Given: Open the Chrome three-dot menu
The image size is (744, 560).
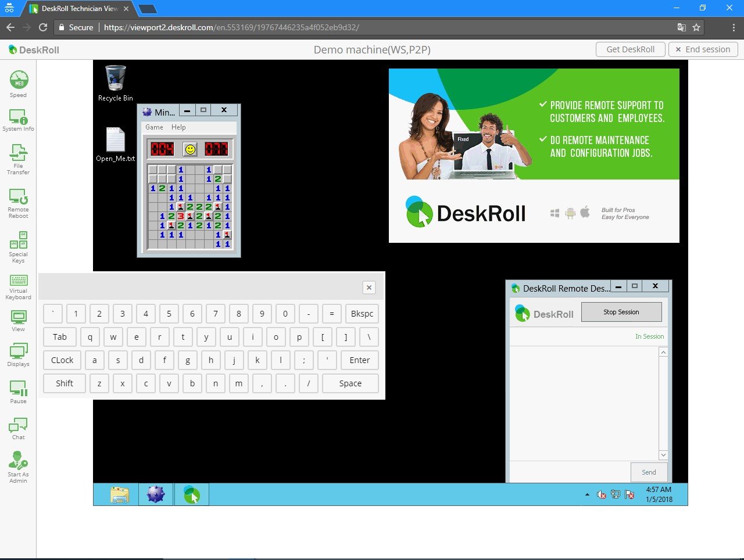Looking at the screenshot, I should [x=734, y=27].
